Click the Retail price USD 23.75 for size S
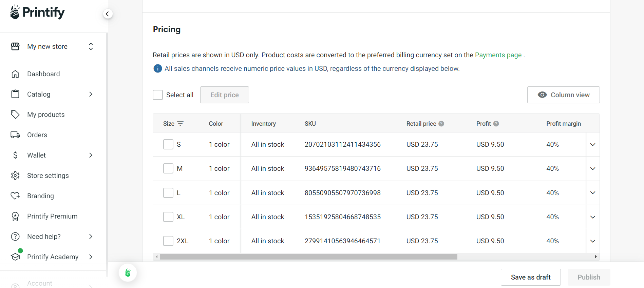Viewport: 644px width, 288px height. 422,144
